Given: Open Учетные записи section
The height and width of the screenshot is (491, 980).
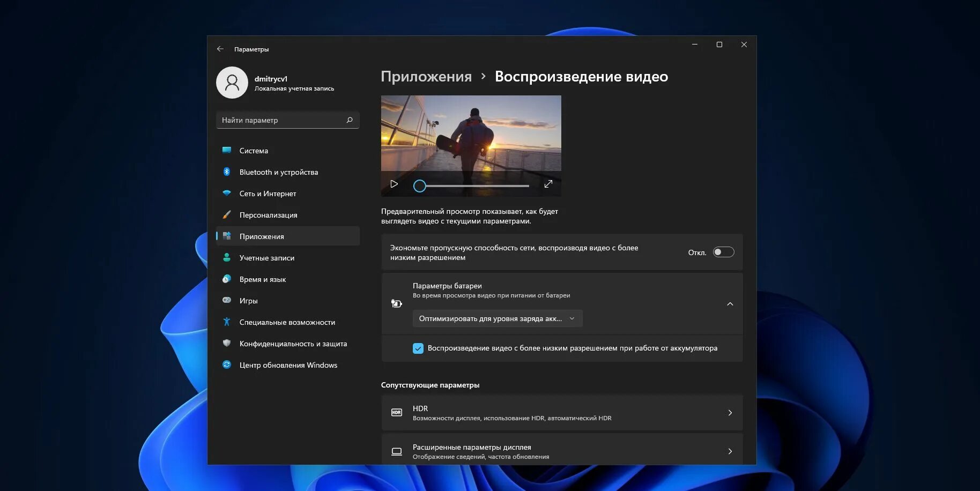Looking at the screenshot, I should click(288, 258).
